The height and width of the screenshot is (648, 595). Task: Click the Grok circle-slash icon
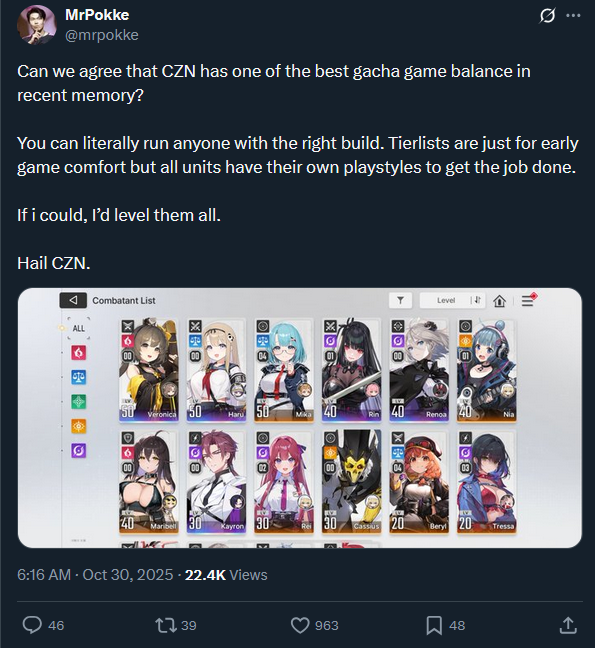547,16
